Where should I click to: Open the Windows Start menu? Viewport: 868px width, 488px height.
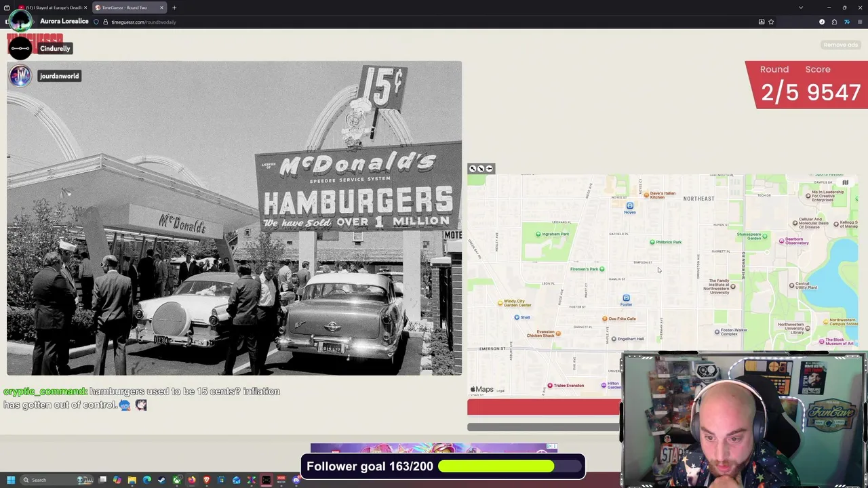11,480
